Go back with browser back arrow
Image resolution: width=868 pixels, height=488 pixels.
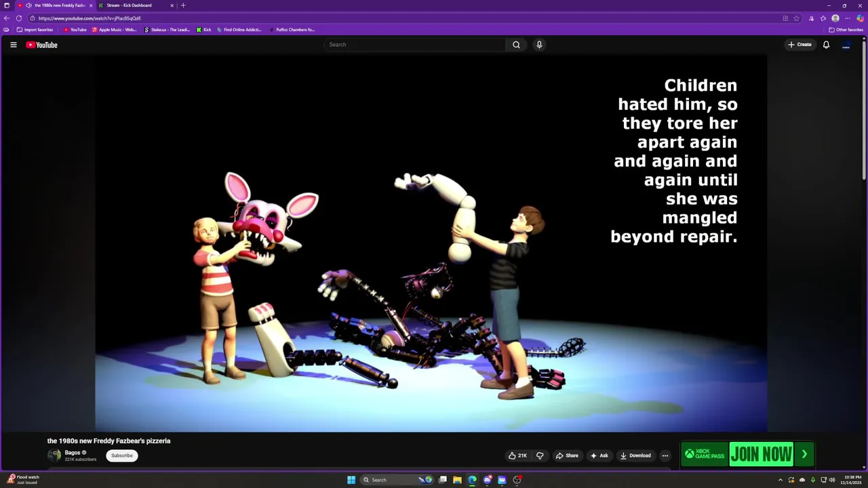click(x=7, y=18)
